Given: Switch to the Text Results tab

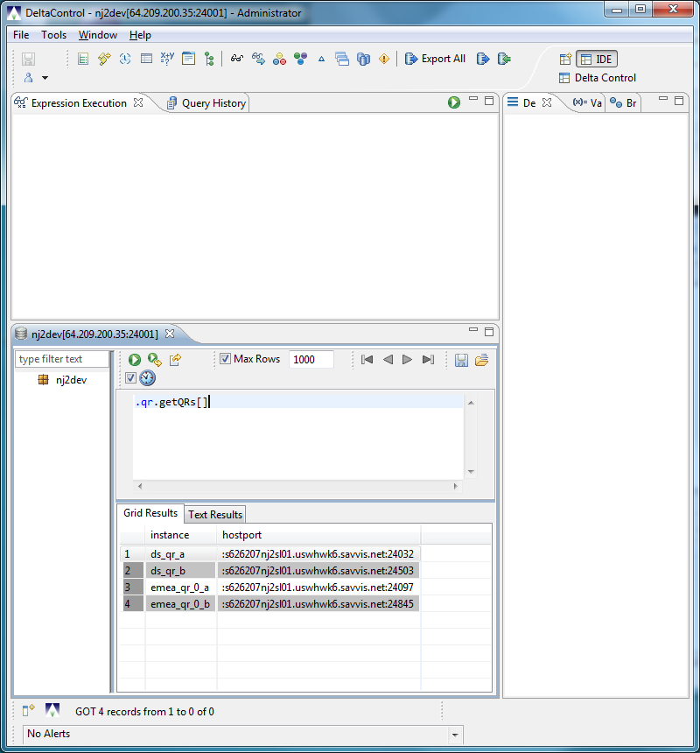Looking at the screenshot, I should coord(215,514).
